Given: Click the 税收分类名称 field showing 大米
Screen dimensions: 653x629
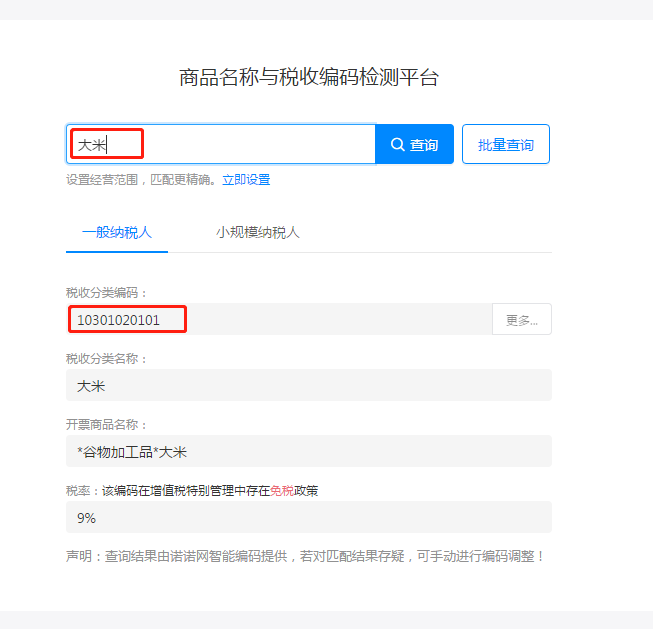Looking at the screenshot, I should pyautogui.click(x=308, y=385).
